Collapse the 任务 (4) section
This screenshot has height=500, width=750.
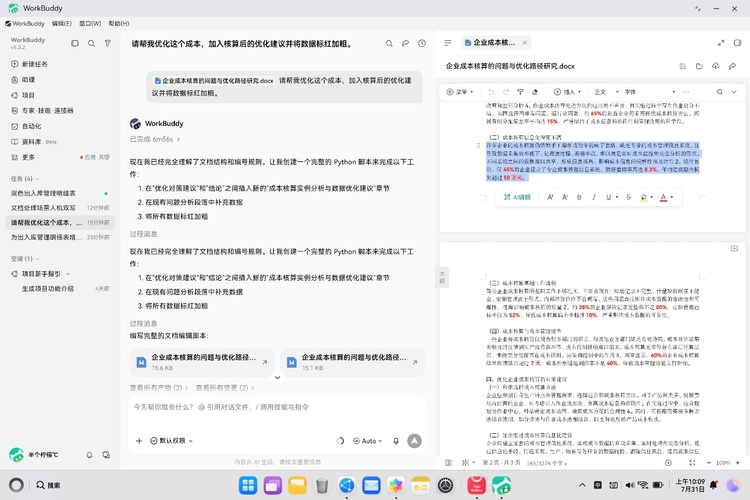25,178
